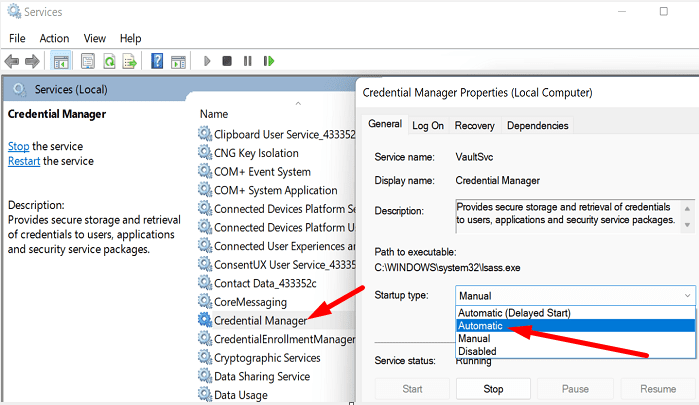699x405 pixels.
Task: Click the Restart Service icon
Action: (x=268, y=61)
